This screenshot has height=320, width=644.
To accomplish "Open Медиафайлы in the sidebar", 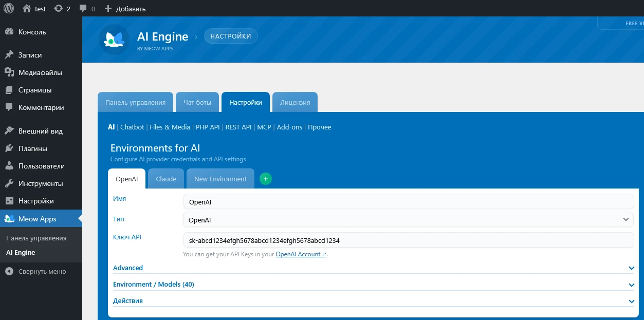I will point(41,72).
